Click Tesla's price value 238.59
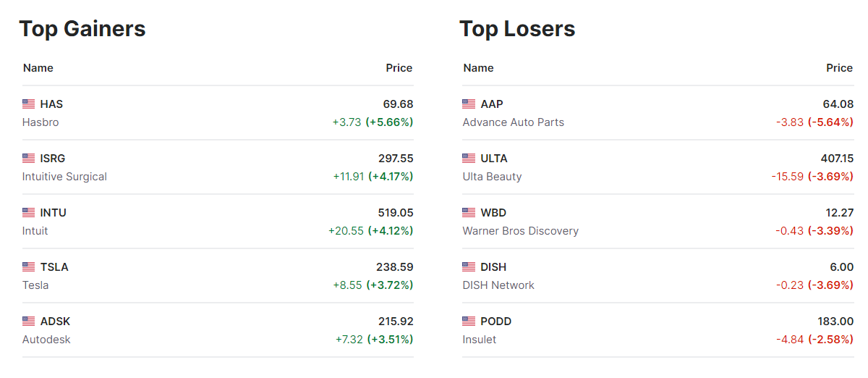 point(394,267)
